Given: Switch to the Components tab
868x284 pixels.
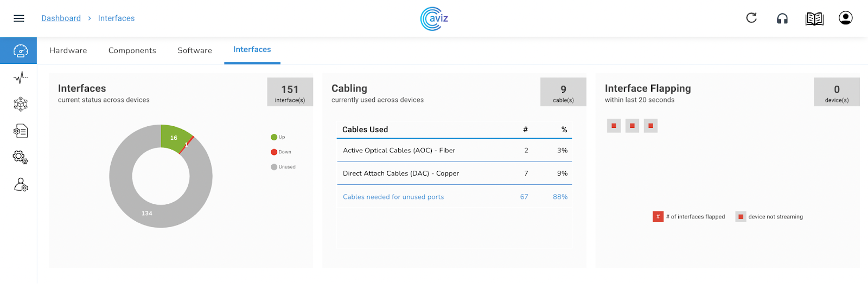Looking at the screenshot, I should pos(132,50).
